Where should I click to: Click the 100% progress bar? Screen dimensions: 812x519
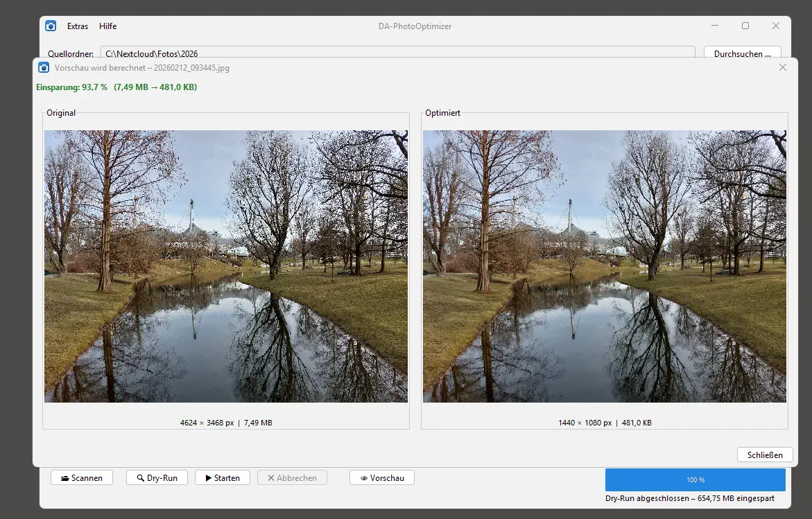click(695, 479)
